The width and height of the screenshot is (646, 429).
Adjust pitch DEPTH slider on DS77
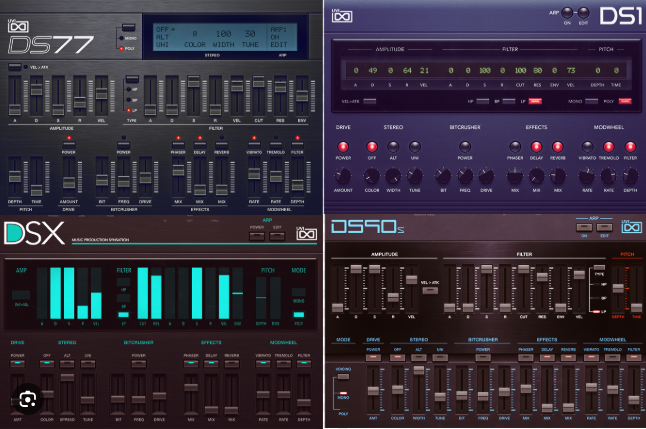(x=15, y=176)
